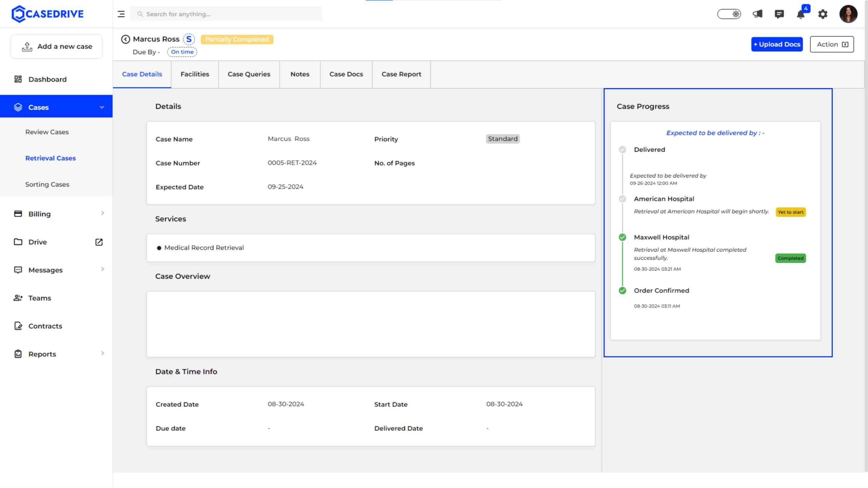Click the Delivered step status circle
This screenshot has height=488, width=868.
click(622, 149)
